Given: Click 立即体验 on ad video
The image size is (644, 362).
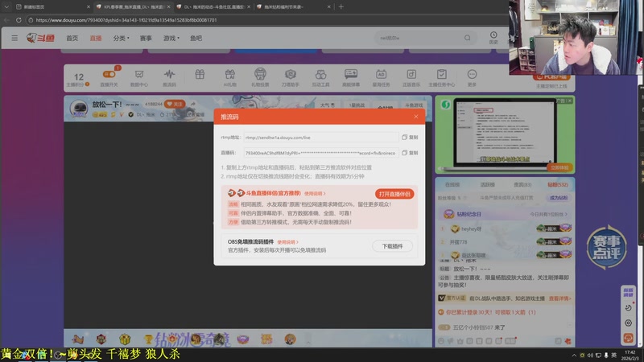Looking at the screenshot, I should pos(559,167).
